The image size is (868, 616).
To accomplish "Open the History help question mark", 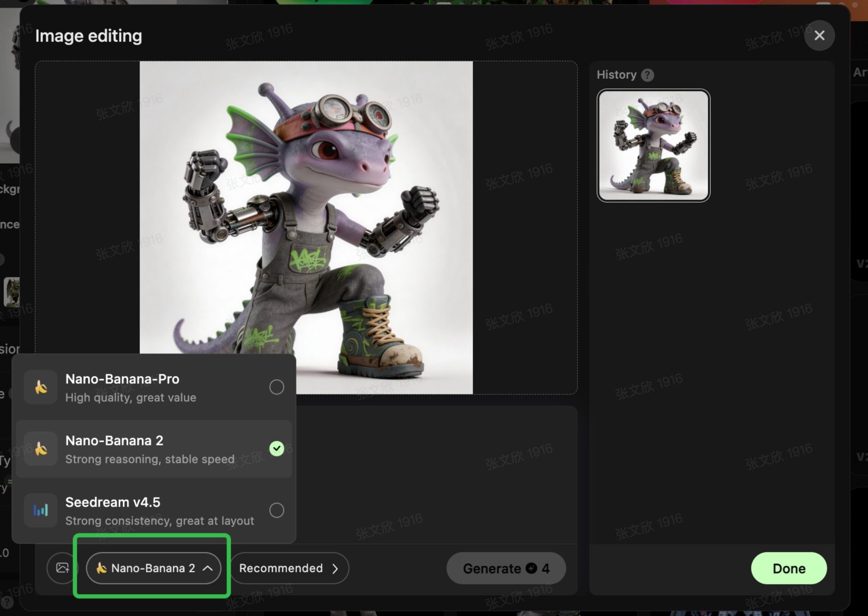I will click(x=647, y=75).
